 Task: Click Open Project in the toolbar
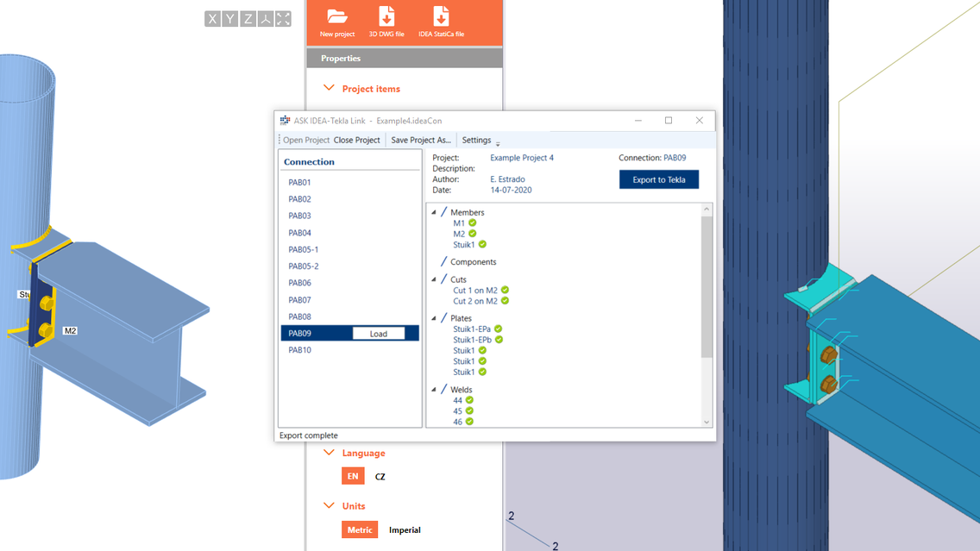click(305, 140)
